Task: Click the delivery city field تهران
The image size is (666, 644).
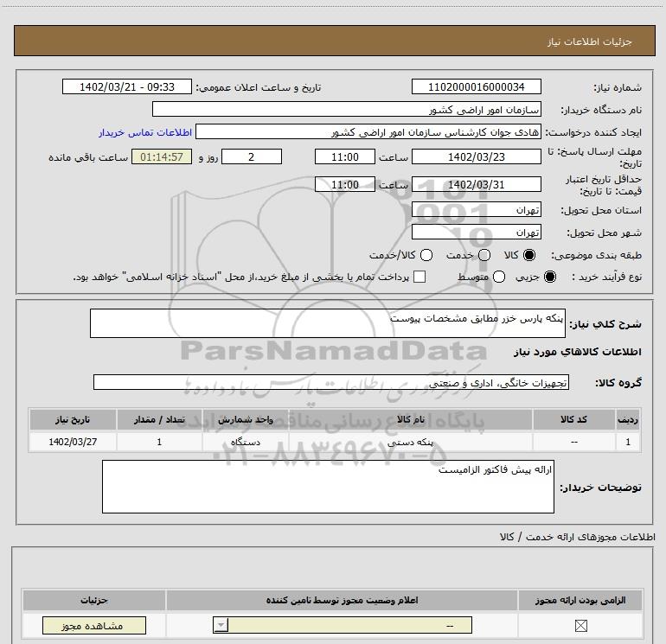Action: pyautogui.click(x=476, y=232)
